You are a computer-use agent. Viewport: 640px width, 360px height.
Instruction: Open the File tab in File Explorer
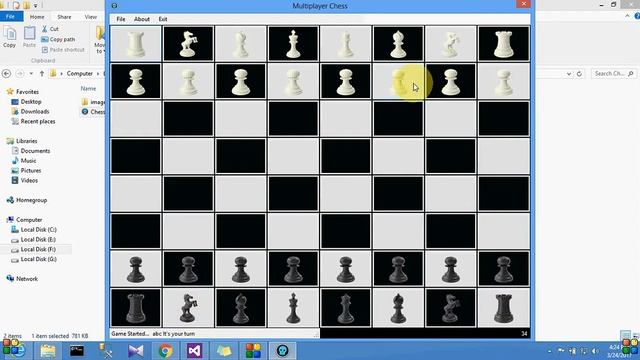pos(11,16)
